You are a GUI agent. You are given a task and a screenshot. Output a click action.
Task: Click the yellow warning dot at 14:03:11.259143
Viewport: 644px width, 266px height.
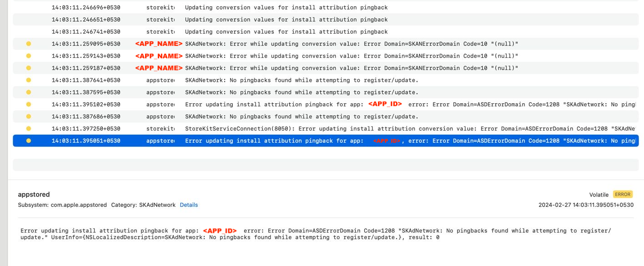[x=28, y=56]
